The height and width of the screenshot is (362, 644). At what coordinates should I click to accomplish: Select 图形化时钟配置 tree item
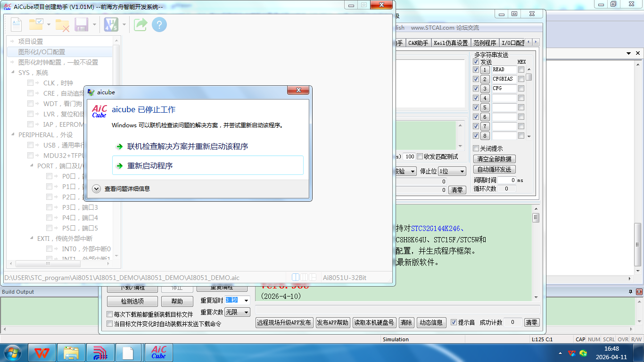pos(58,62)
